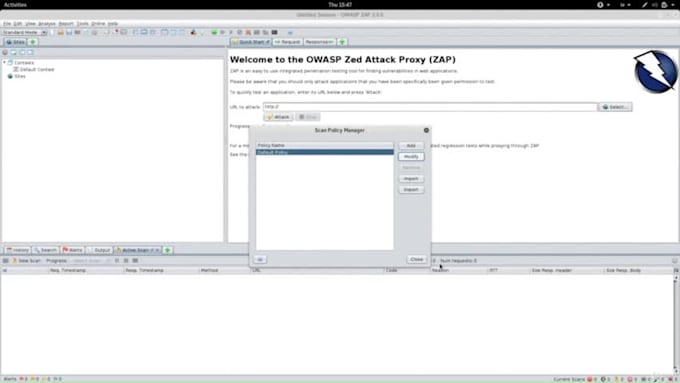The image size is (680, 383).
Task: Close the Scan Policy Manager via its title X
Action: tap(426, 130)
